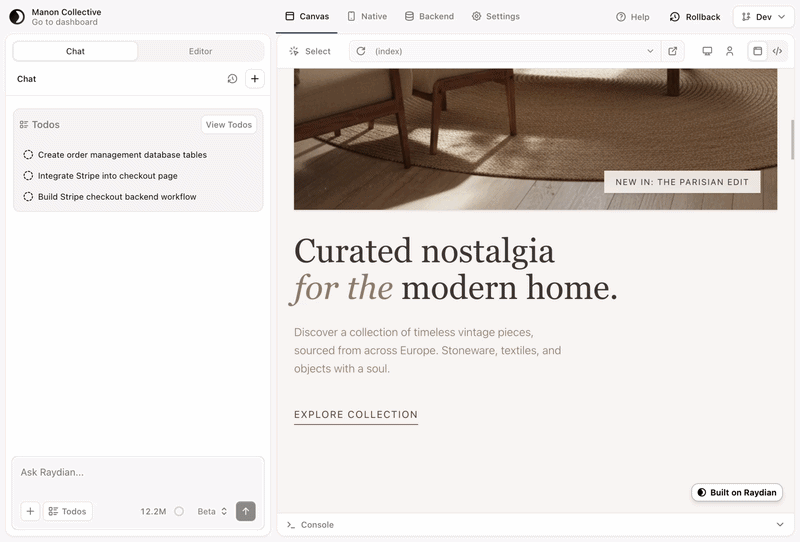Viewport: 800px width, 542px height.
Task: Start a new chat with plus button
Action: [x=255, y=79]
